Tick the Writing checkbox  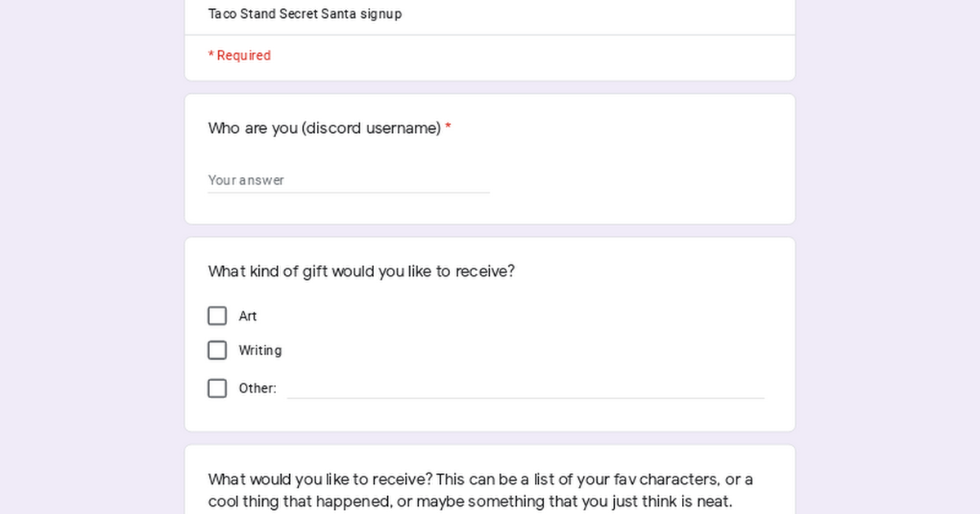click(217, 350)
